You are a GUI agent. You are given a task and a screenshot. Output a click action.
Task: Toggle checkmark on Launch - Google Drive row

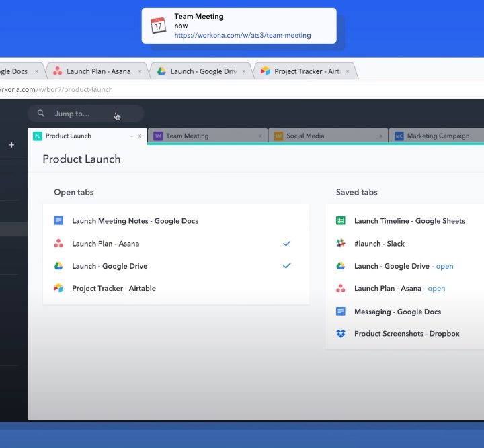pos(287,265)
